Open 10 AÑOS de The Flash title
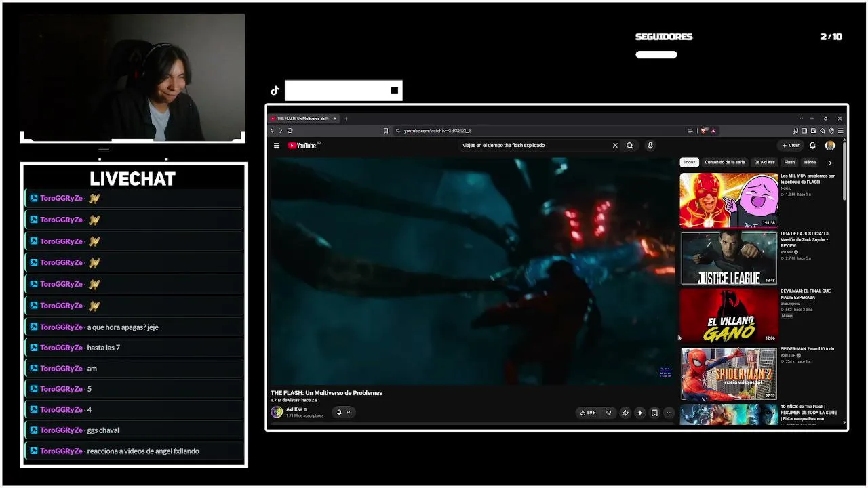Screen dimensions: 868x488 coord(808,413)
